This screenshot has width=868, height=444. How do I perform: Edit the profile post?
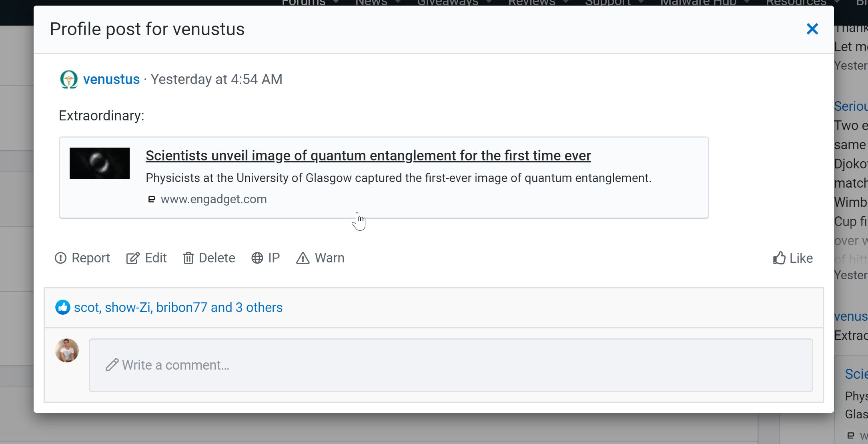[146, 258]
